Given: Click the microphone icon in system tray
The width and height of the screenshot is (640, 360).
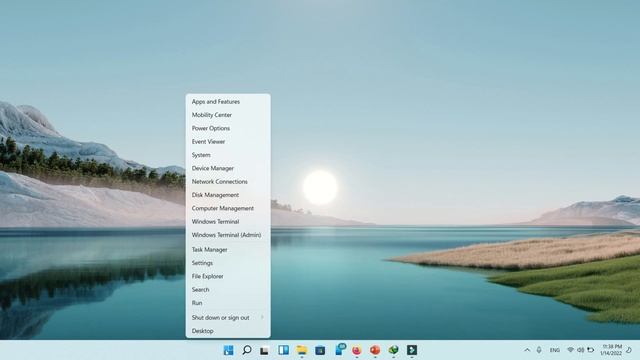Looking at the screenshot, I should (x=539, y=350).
